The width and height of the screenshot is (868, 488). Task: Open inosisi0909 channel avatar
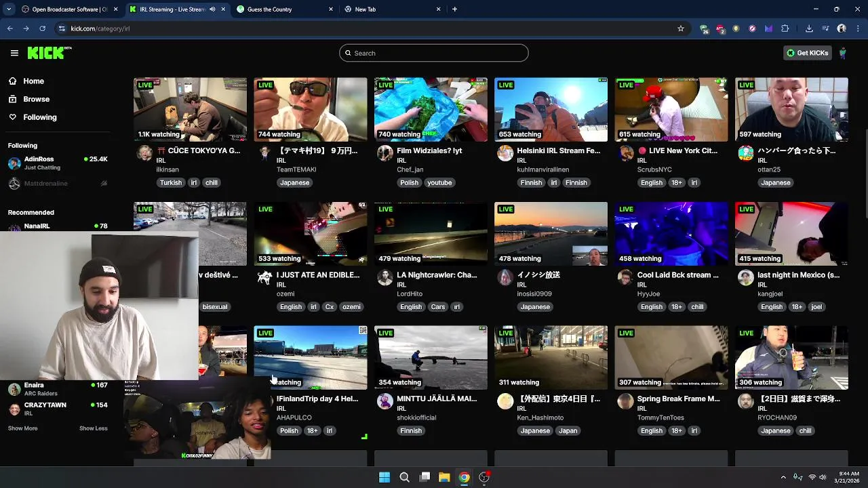(505, 277)
